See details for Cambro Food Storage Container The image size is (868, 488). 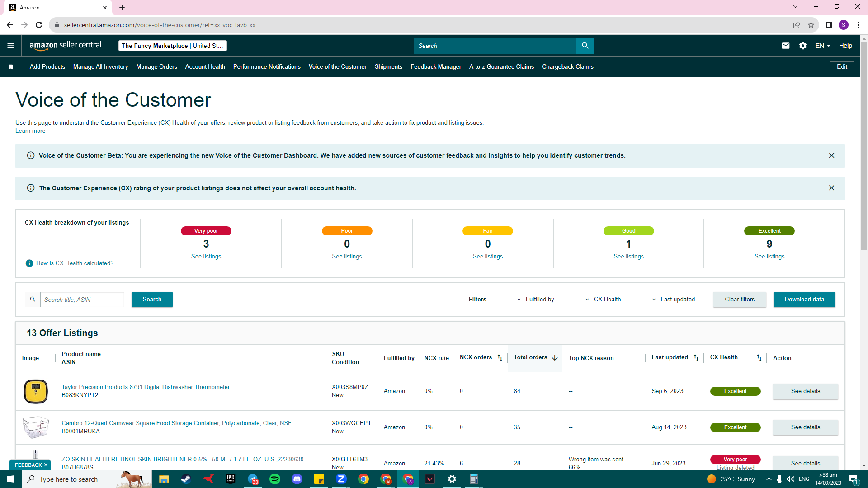click(x=806, y=427)
